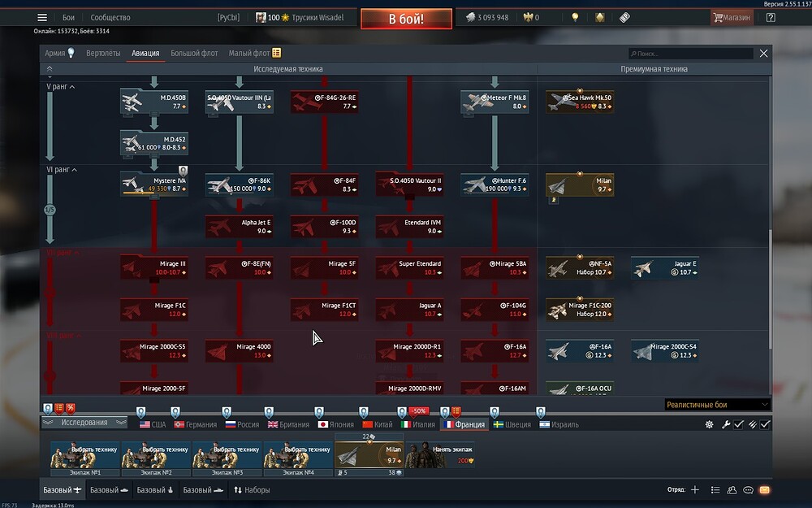Click the double-chevron collapse icon beside Исследуемая техника
Image resolution: width=812 pixels, height=508 pixels.
pyautogui.click(x=50, y=69)
